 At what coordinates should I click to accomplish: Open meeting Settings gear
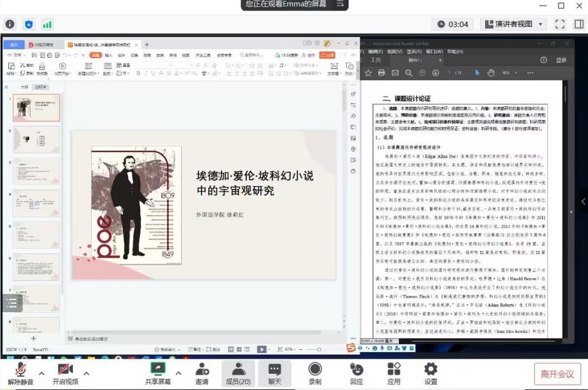coord(430,369)
